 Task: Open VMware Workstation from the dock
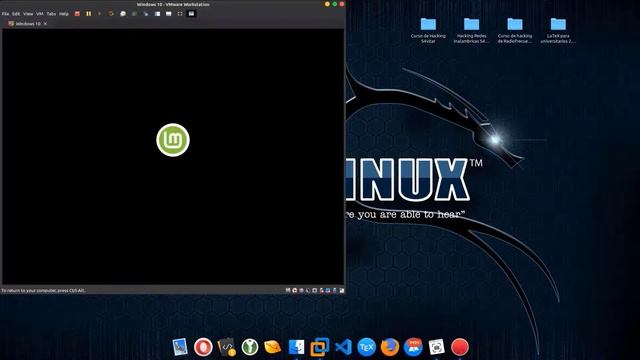tap(320, 347)
